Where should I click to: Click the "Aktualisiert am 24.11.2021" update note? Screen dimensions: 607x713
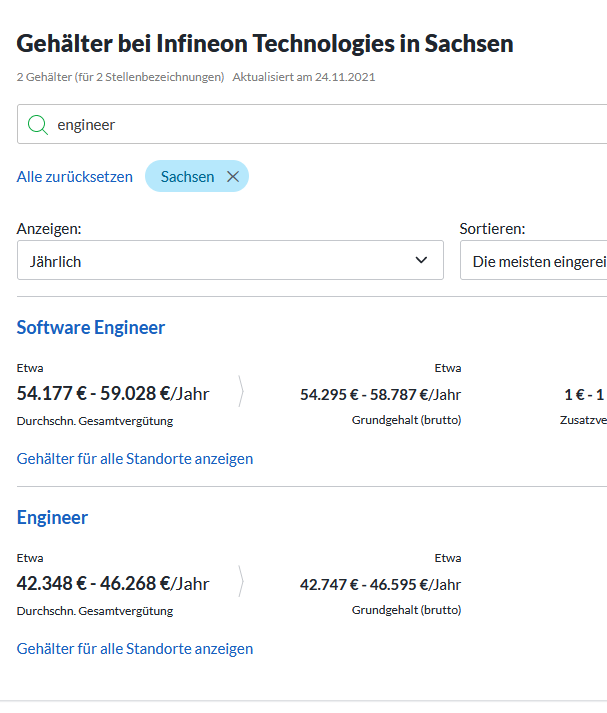pos(304,77)
